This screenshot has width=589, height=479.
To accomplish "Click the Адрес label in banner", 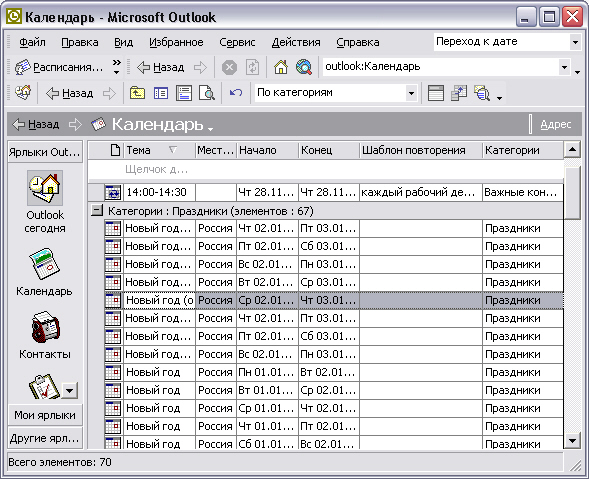I will point(556,124).
